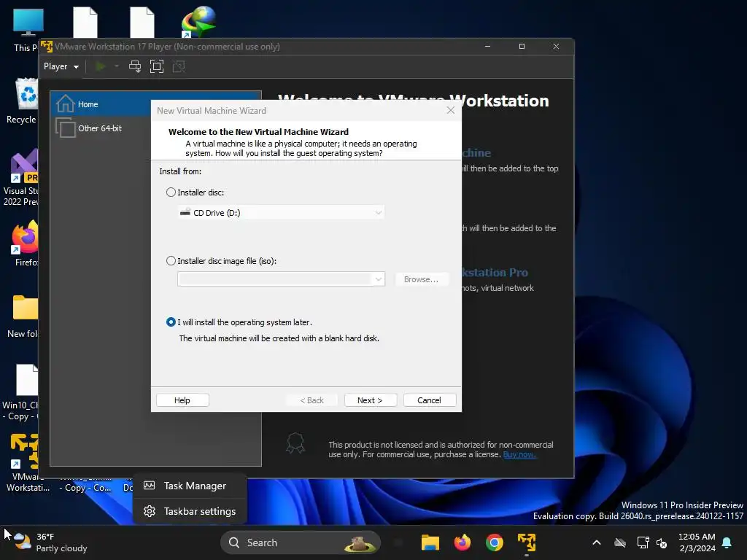Click Next to continue the wizard
The image size is (747, 560).
point(370,400)
